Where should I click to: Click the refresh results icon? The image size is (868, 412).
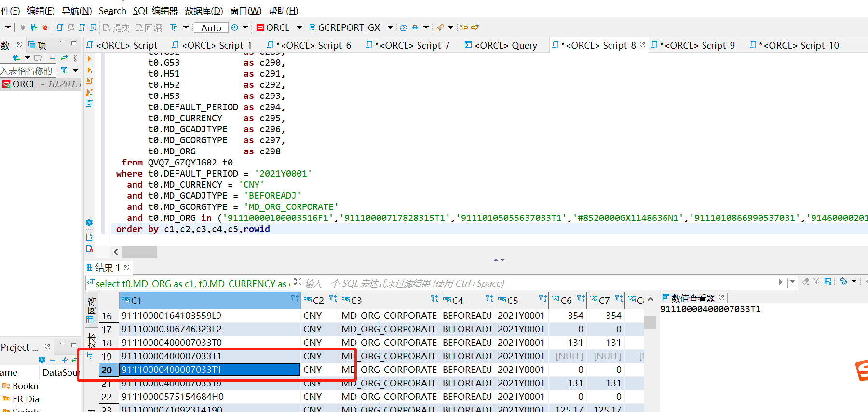(843, 281)
